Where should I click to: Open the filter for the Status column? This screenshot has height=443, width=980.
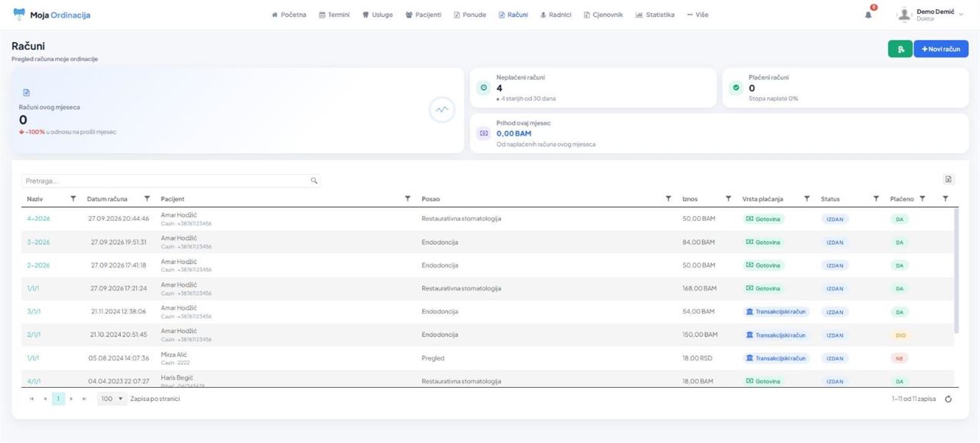click(x=876, y=199)
